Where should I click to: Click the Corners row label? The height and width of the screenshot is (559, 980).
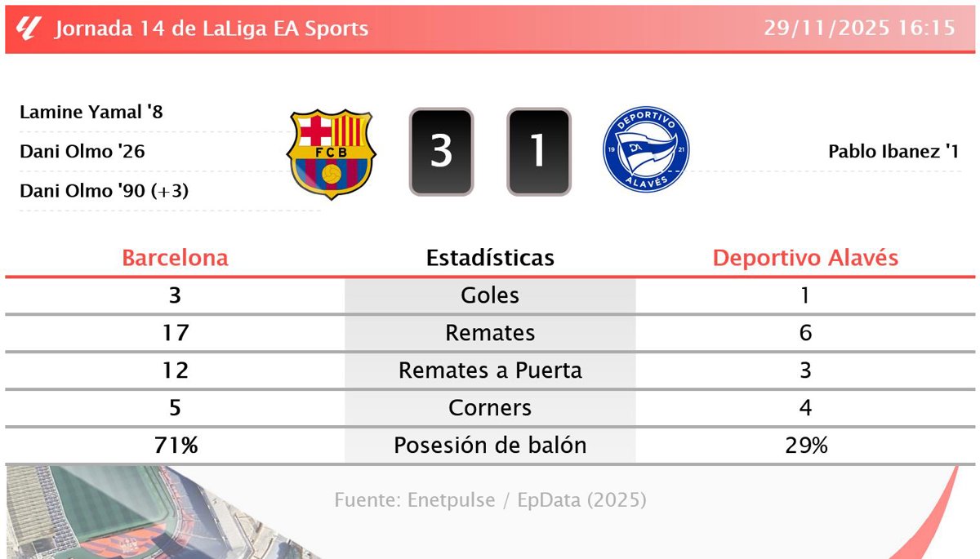pyautogui.click(x=490, y=408)
